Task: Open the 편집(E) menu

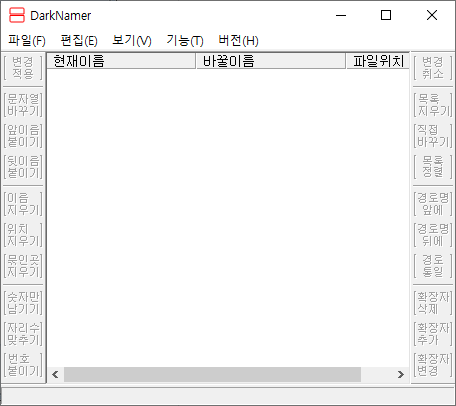Action: (79, 41)
